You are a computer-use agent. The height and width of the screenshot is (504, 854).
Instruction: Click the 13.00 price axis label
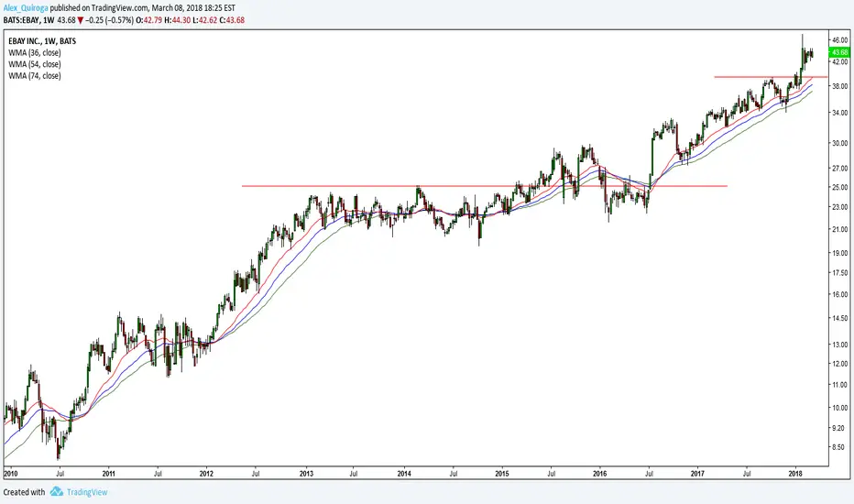point(840,345)
